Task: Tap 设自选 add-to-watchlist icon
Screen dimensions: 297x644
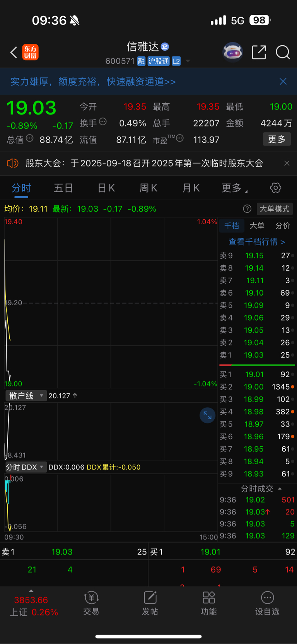Action: pyautogui.click(x=267, y=603)
